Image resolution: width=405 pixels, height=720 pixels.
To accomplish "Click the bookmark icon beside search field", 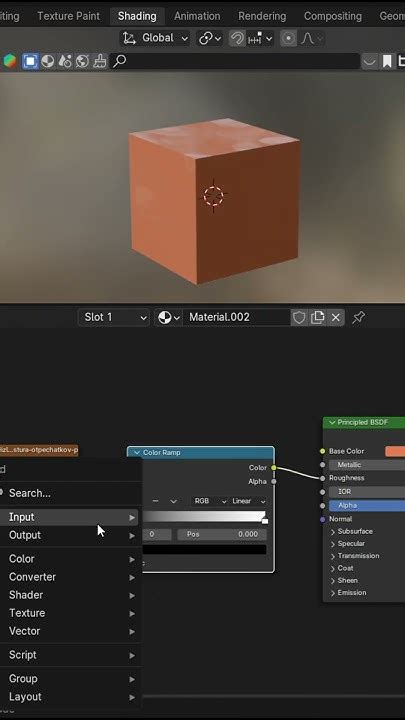I will (387, 61).
